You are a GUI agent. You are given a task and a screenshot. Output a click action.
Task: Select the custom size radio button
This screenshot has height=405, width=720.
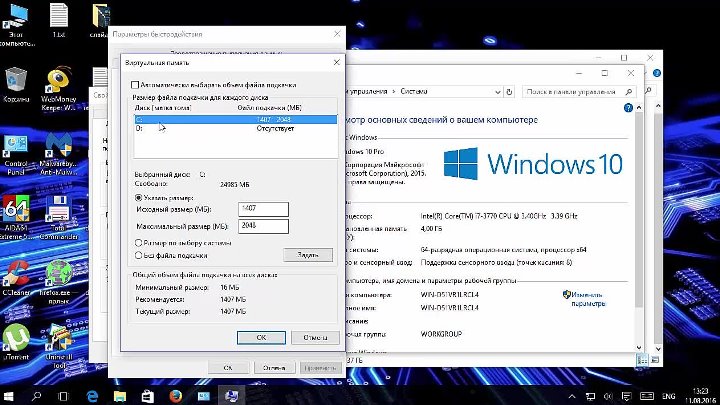[138, 198]
